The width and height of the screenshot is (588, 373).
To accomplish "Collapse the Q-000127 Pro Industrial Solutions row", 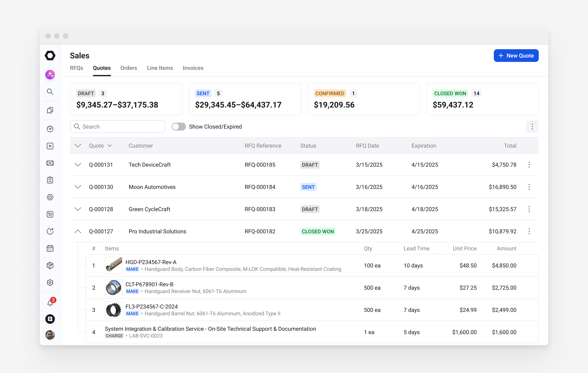I will pyautogui.click(x=78, y=231).
